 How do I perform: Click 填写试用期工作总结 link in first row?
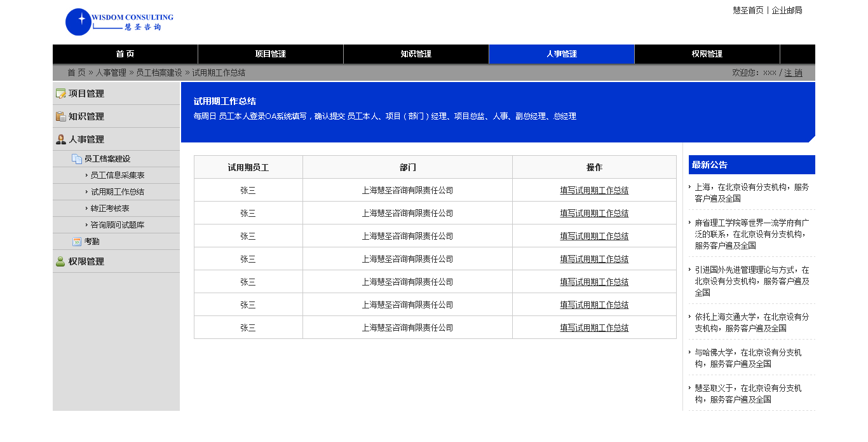pyautogui.click(x=594, y=190)
